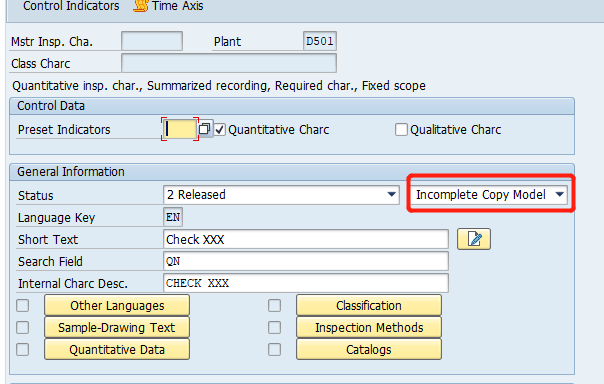Image resolution: width=604 pixels, height=384 pixels.
Task: Toggle the Quantitative Charc checkbox
Action: pyautogui.click(x=220, y=130)
